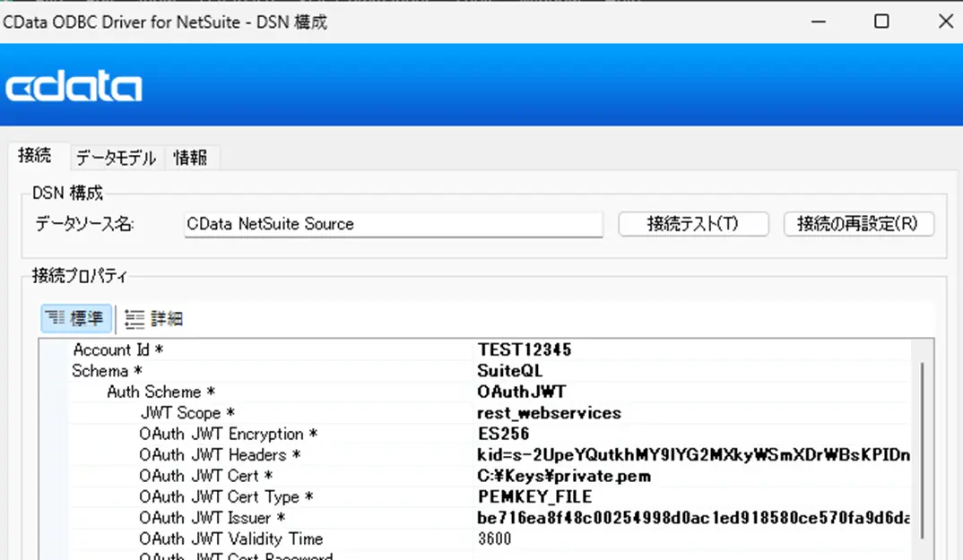
Task: Close the DSN configuration window
Action: click(x=946, y=22)
